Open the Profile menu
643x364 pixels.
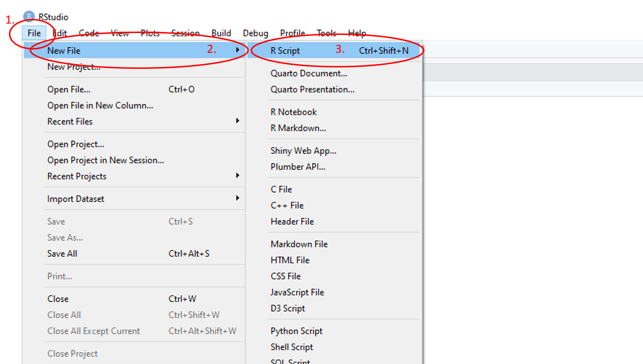pyautogui.click(x=292, y=33)
